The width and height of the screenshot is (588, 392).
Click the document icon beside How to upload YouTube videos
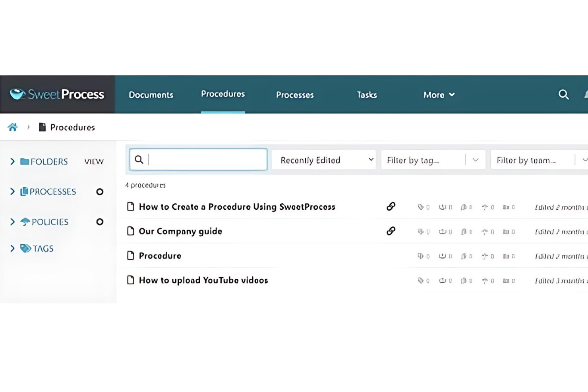pyautogui.click(x=130, y=280)
